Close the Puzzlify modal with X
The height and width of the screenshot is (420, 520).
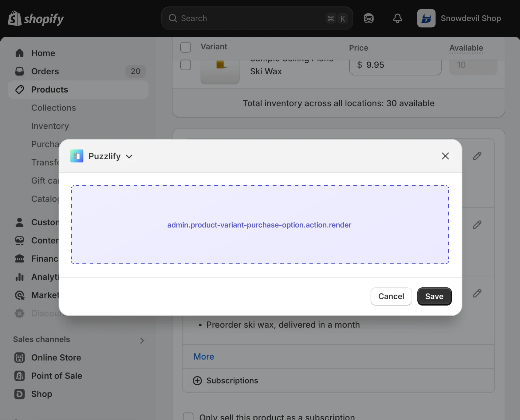click(445, 156)
